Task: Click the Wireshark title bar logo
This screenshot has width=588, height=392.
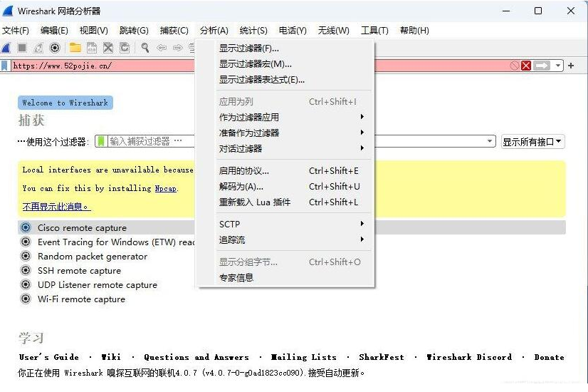Action: point(8,11)
